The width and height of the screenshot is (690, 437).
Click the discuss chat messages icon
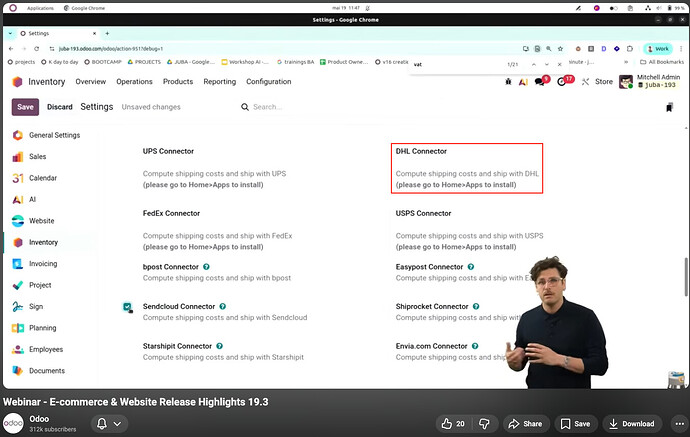pyautogui.click(x=539, y=82)
